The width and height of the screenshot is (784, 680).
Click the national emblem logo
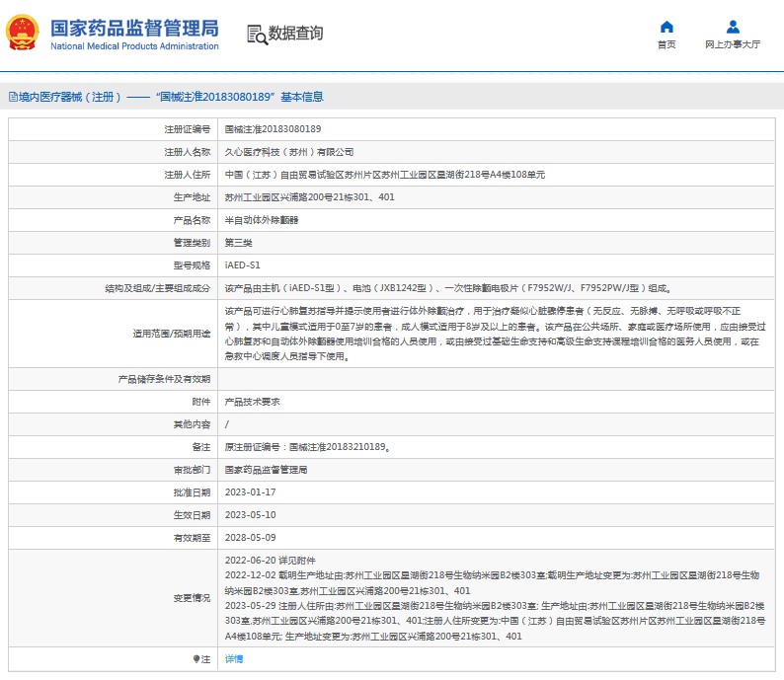pos(22,34)
